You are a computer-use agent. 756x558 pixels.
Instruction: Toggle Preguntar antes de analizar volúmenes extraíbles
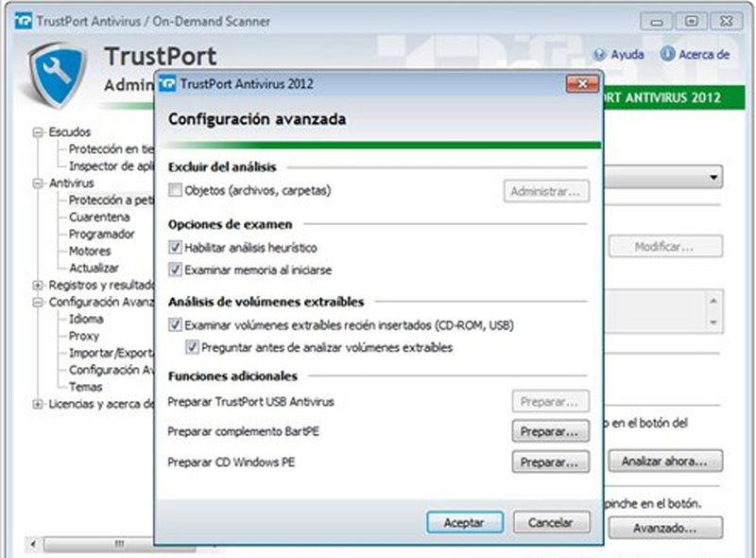192,347
